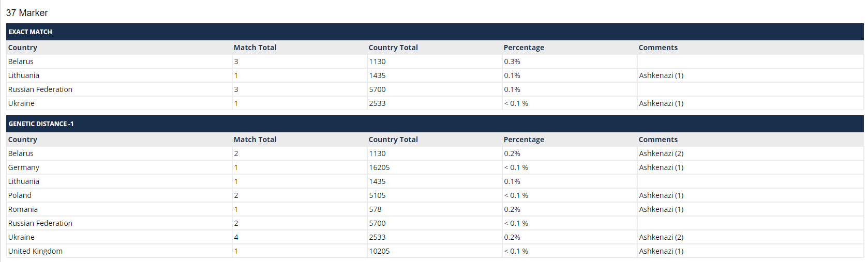
Task: Click Romania match total link
Action: (236, 209)
